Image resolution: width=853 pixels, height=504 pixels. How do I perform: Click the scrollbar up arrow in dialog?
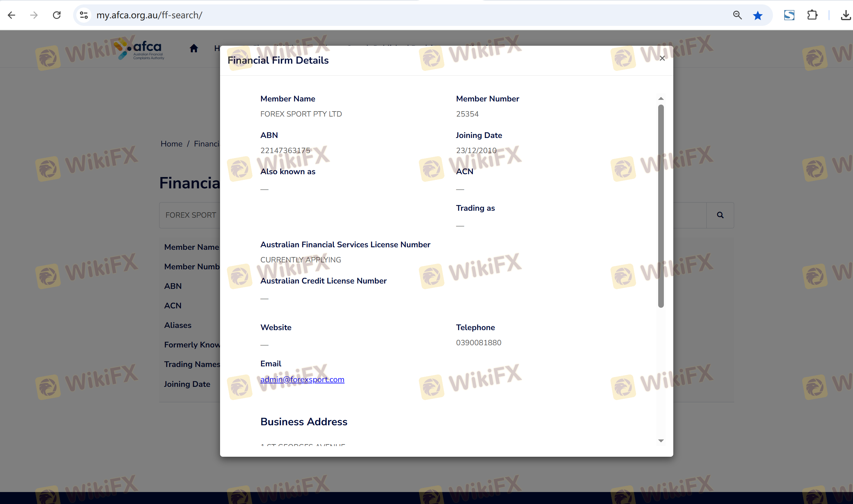(661, 99)
